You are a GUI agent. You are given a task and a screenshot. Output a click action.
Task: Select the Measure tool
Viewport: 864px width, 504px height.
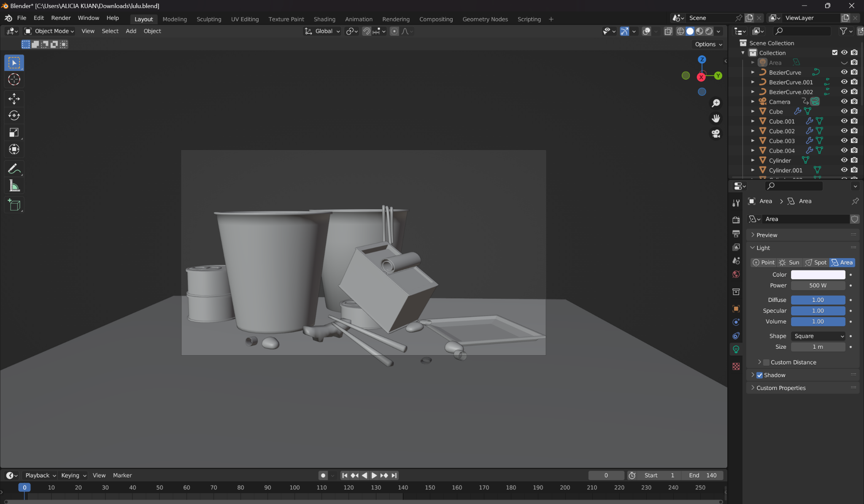click(14, 186)
